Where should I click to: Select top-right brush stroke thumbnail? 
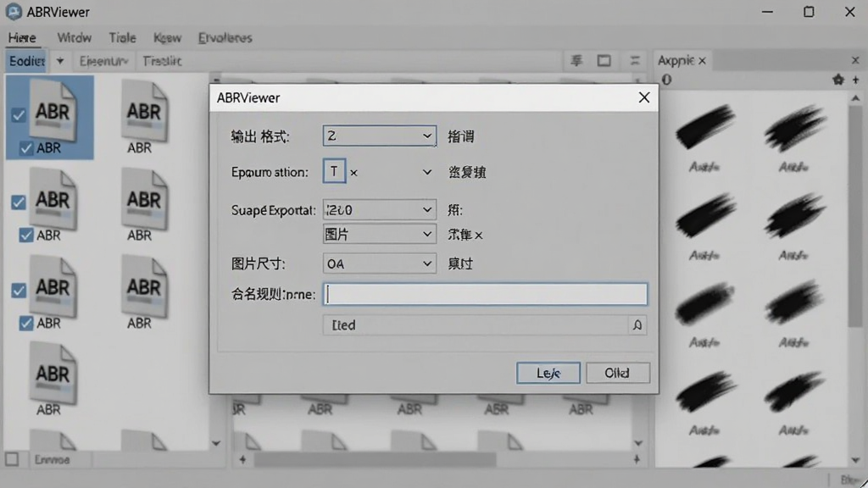point(795,127)
